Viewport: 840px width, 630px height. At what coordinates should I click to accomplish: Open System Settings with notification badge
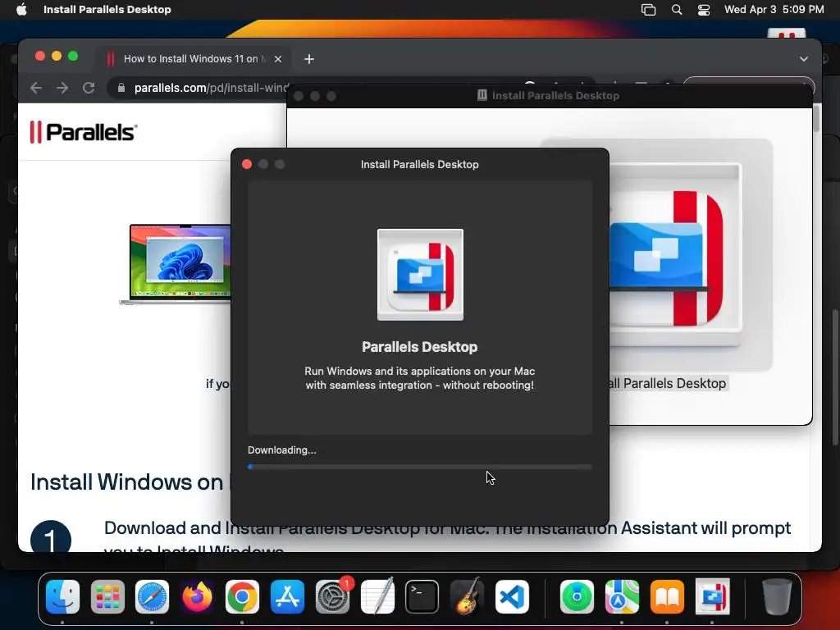(333, 596)
